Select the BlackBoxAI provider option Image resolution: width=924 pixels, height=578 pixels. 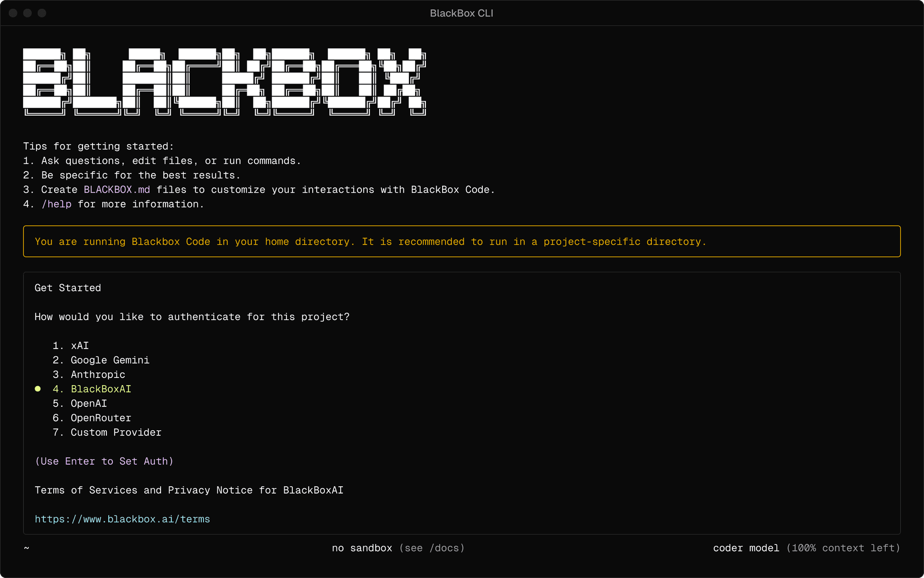(101, 389)
